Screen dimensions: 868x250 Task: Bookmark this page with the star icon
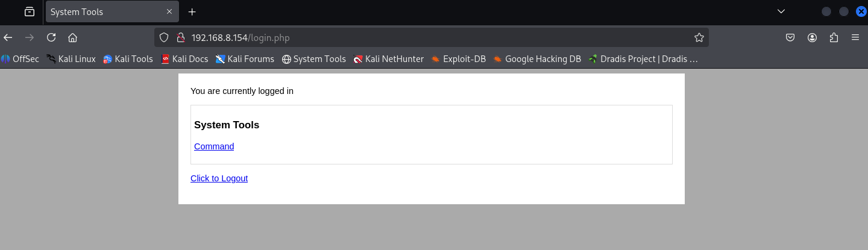[699, 37]
